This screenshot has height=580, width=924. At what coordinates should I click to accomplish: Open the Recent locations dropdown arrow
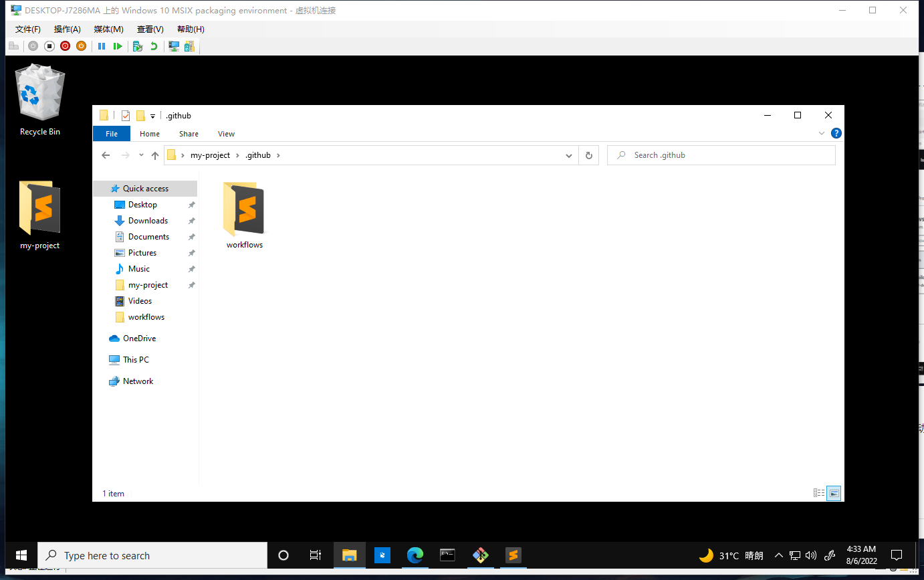pos(141,155)
